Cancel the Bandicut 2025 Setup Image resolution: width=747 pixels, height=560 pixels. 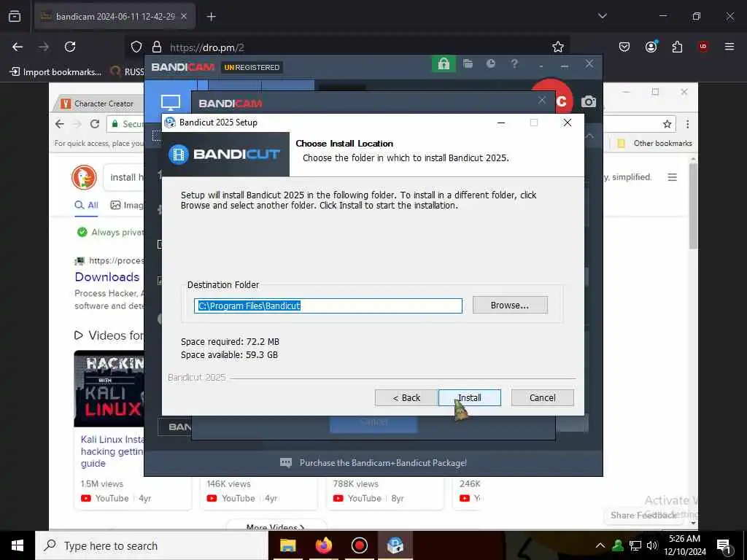tap(542, 397)
